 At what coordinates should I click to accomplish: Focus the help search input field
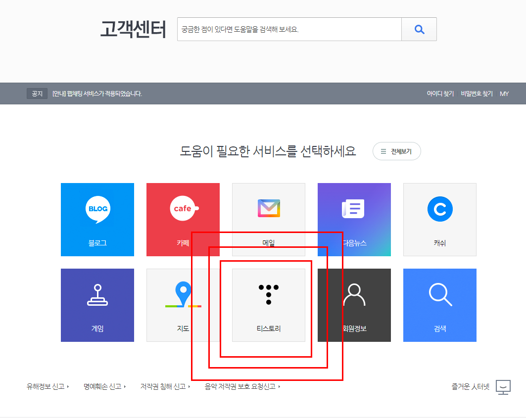[289, 29]
